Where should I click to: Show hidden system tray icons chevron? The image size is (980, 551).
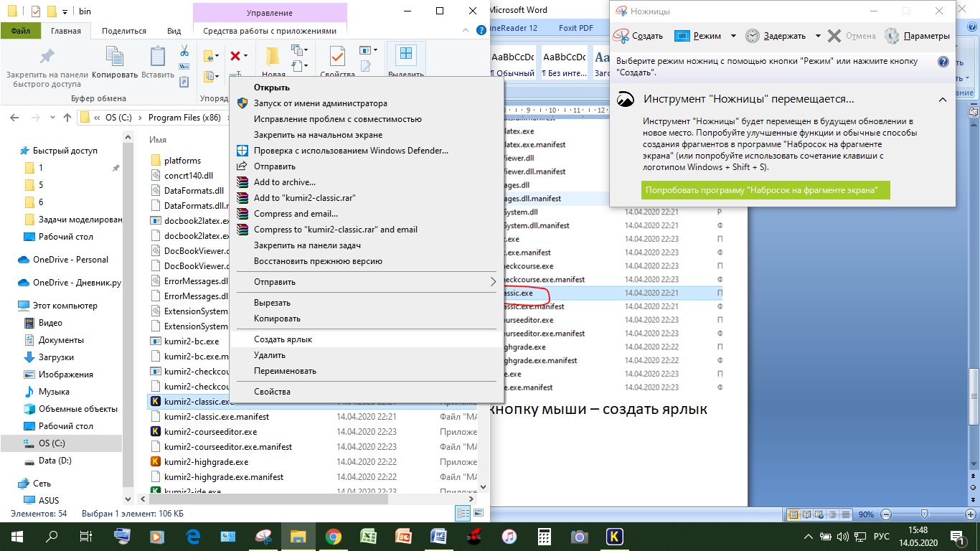pyautogui.click(x=809, y=537)
